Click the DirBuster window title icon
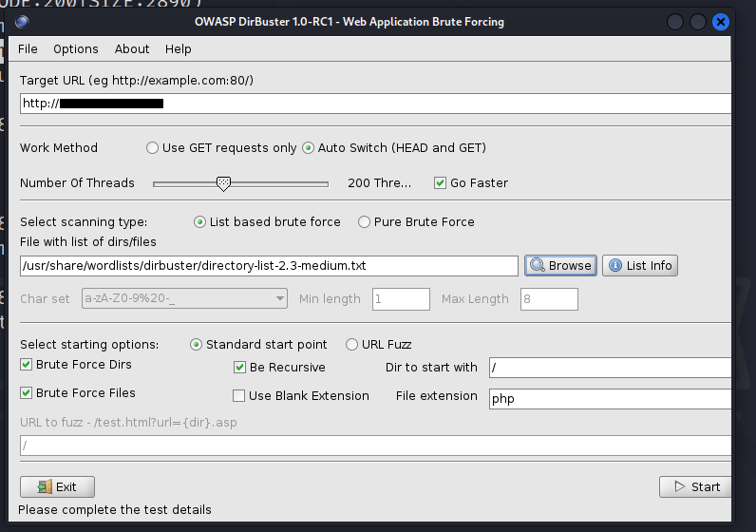 pos(23,22)
